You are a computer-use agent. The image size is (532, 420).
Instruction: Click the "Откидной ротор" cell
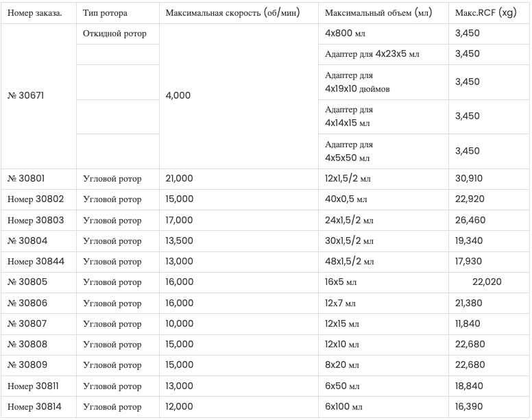[114, 34]
